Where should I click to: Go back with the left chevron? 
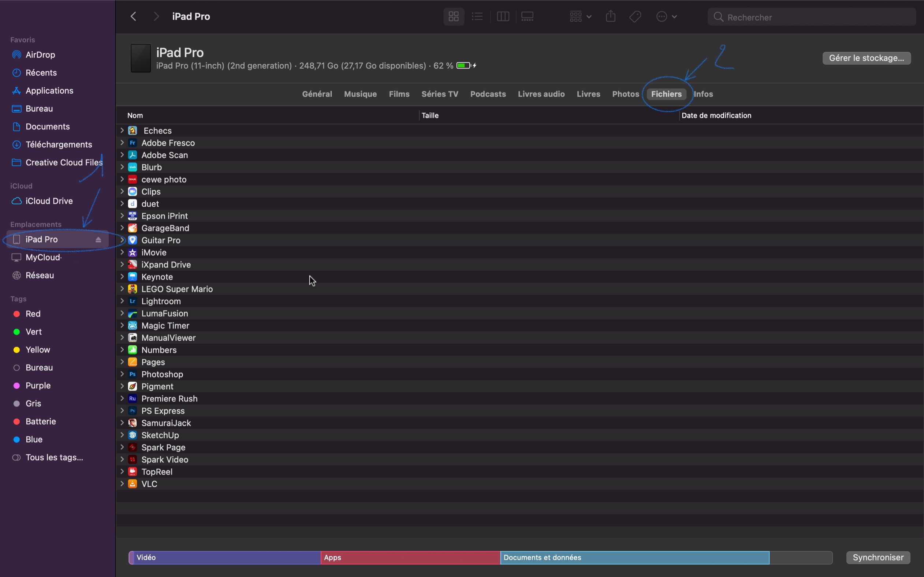click(133, 17)
